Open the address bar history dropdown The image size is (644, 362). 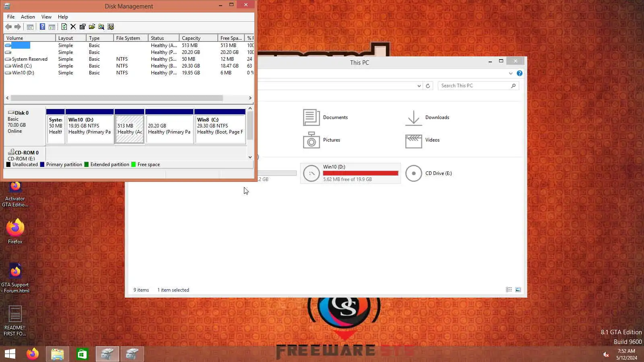tap(419, 86)
